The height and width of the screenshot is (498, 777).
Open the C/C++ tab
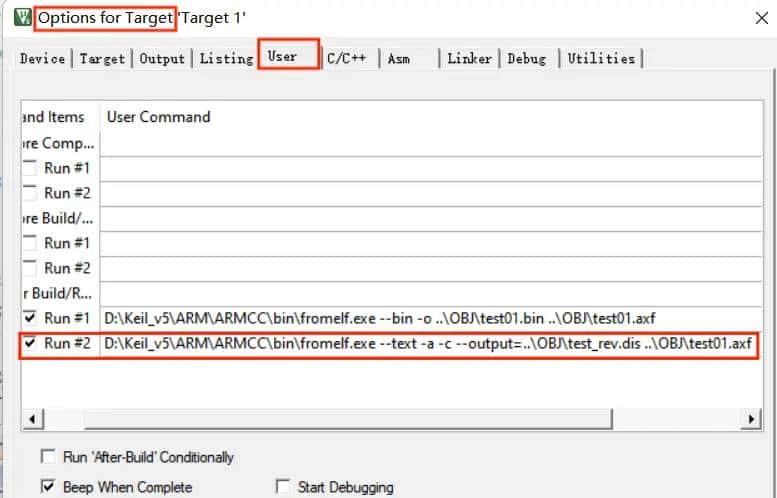click(346, 59)
